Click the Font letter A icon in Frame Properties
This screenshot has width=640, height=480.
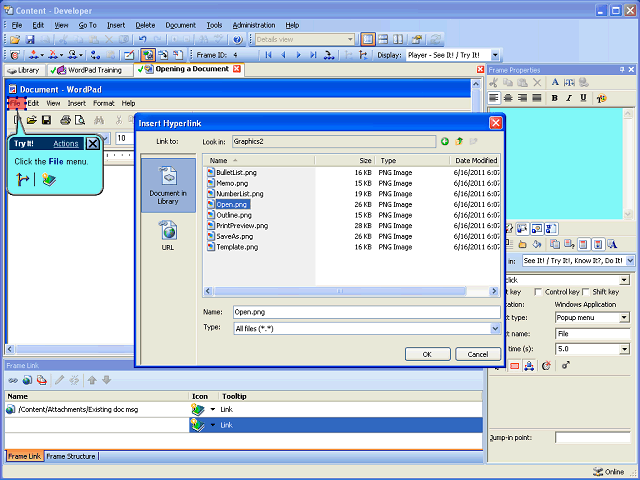[555, 82]
